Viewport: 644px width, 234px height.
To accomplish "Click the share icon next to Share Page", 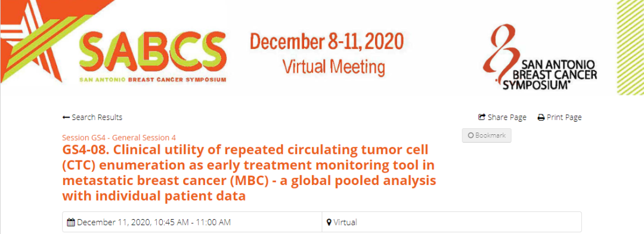I will pos(482,117).
